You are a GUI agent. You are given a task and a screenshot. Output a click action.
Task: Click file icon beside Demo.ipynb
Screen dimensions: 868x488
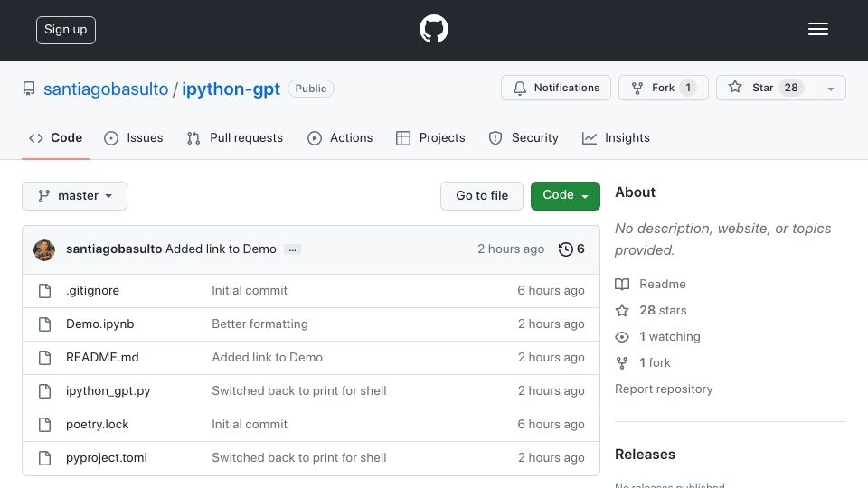(45, 324)
